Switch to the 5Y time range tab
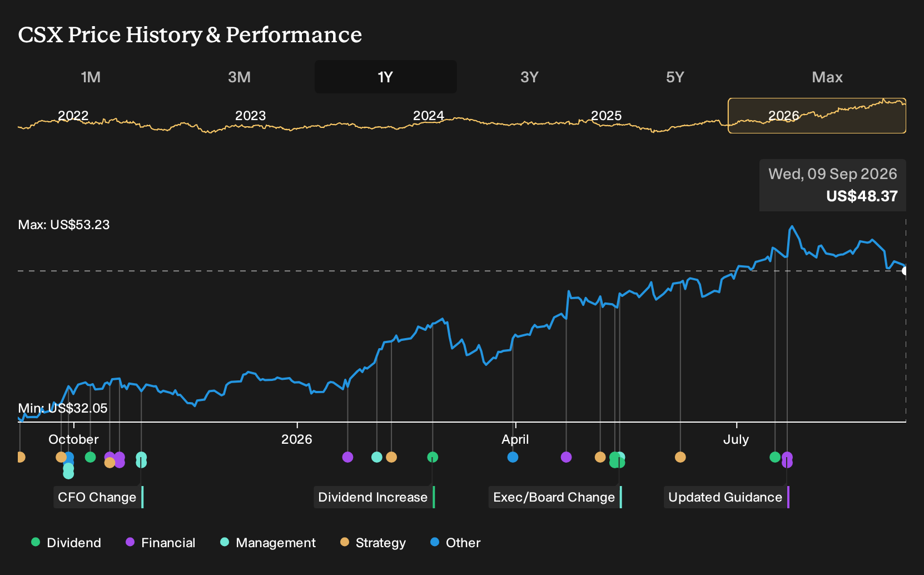The width and height of the screenshot is (924, 575). click(675, 77)
